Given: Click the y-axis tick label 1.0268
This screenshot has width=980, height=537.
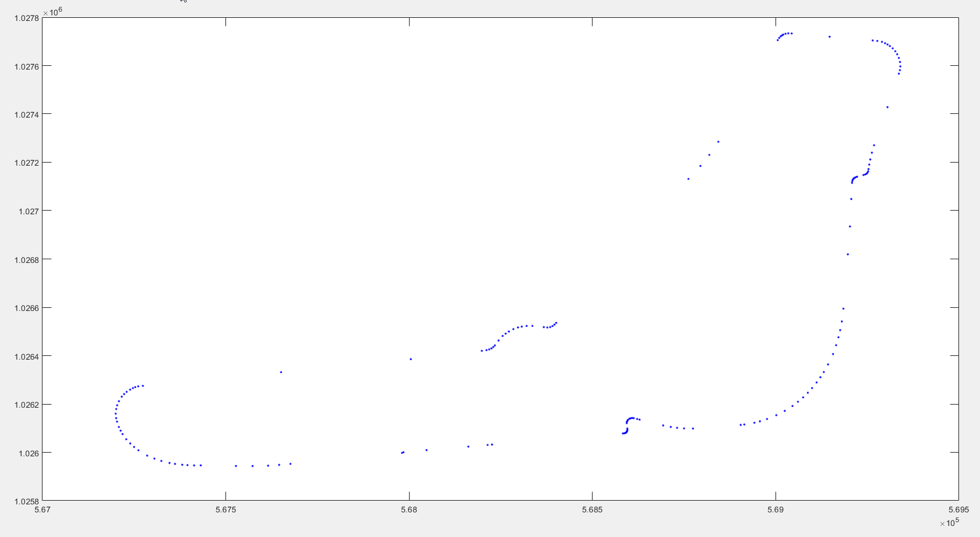Looking at the screenshot, I should (x=26, y=260).
